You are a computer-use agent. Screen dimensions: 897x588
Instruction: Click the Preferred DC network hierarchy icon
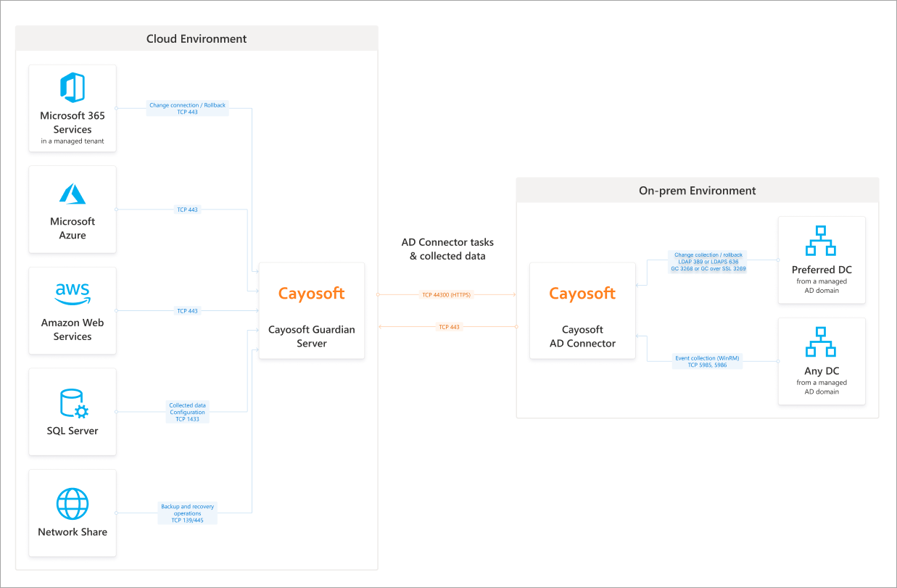pos(822,241)
